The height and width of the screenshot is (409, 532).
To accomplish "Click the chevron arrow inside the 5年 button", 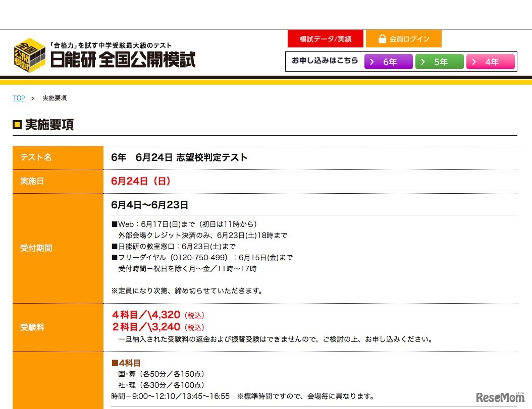I will pos(424,62).
